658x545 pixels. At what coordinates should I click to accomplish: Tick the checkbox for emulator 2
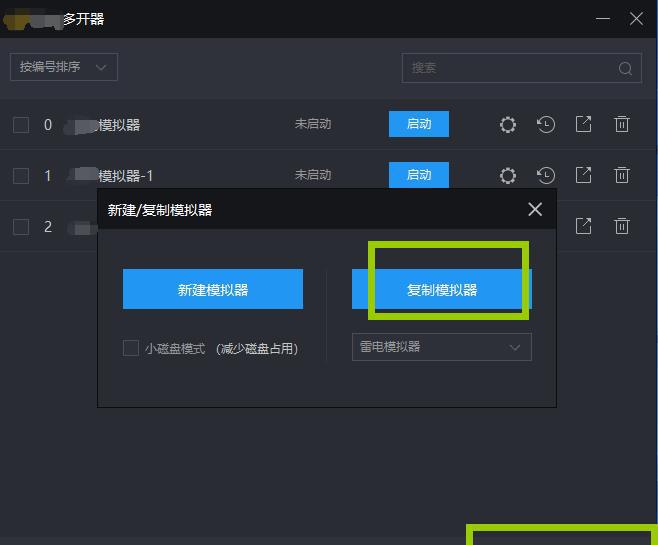(x=21, y=227)
